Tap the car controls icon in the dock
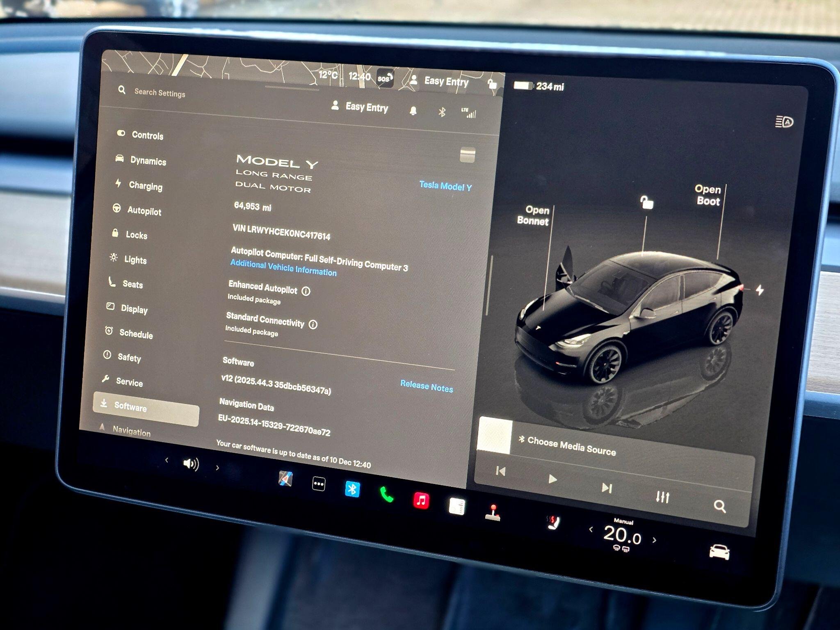Screen dimensions: 840x630 pos(719,552)
